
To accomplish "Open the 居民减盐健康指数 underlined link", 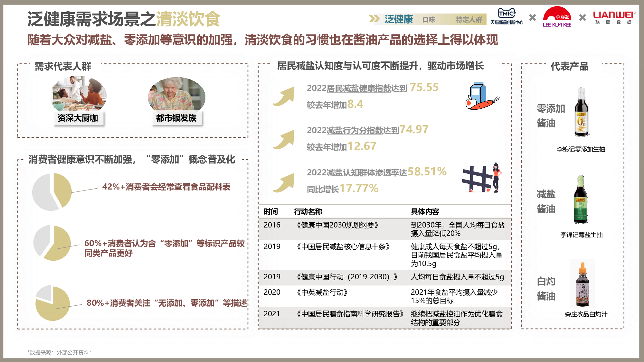I will coord(358,88).
